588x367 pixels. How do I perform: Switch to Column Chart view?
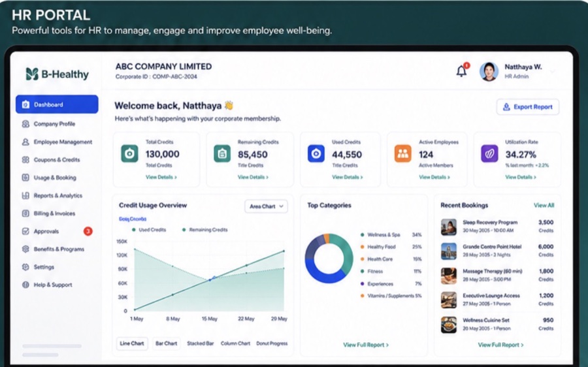(x=235, y=343)
